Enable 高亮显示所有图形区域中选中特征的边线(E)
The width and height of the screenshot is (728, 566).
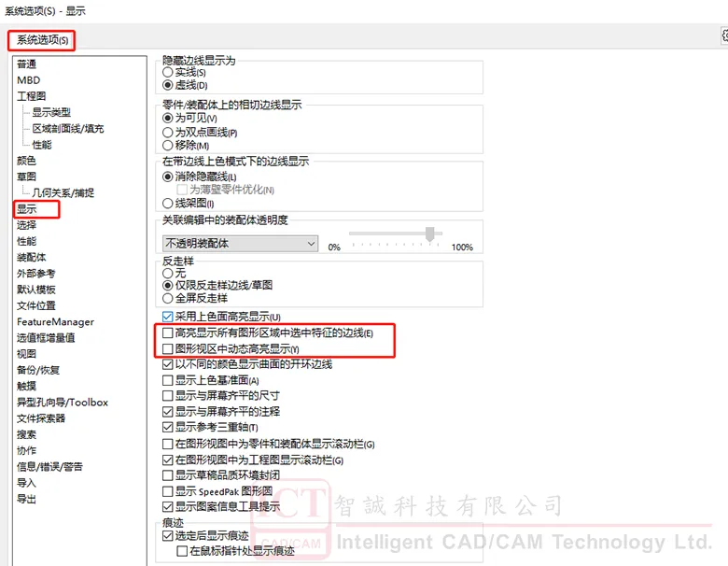168,333
